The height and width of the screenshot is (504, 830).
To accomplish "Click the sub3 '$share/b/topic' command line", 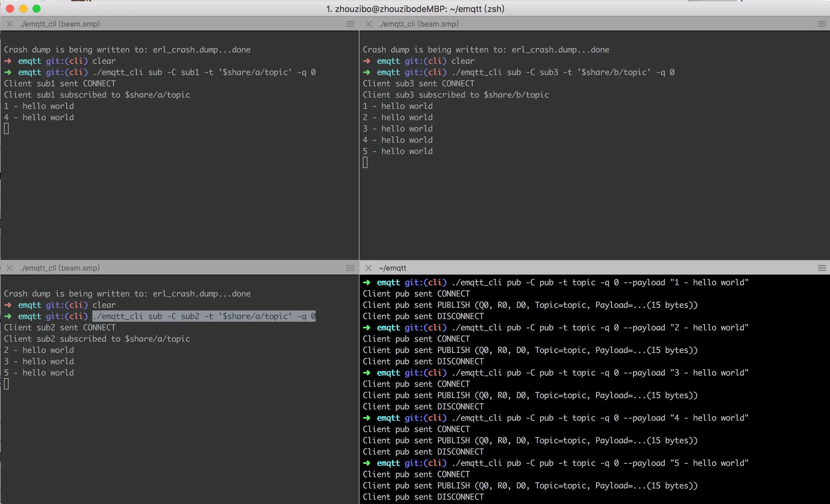I will click(563, 72).
